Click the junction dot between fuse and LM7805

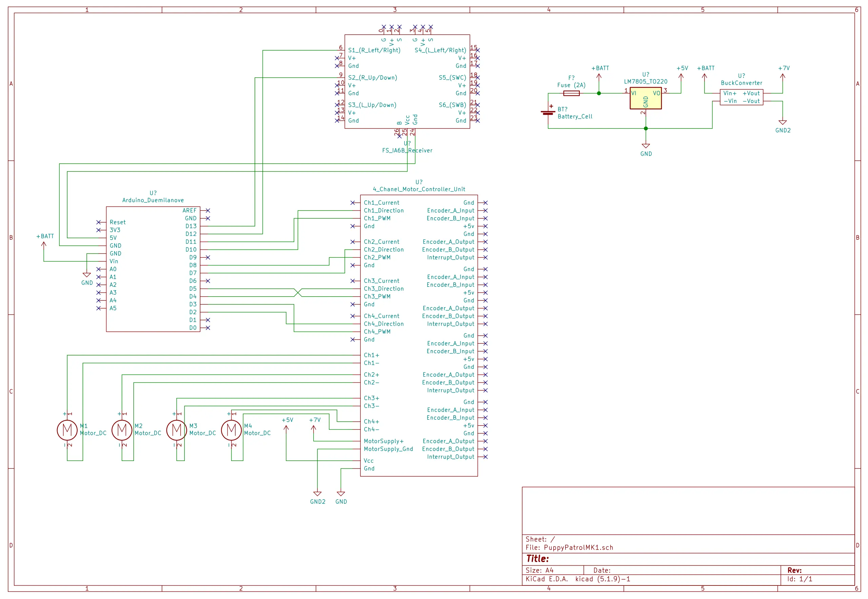(x=599, y=94)
